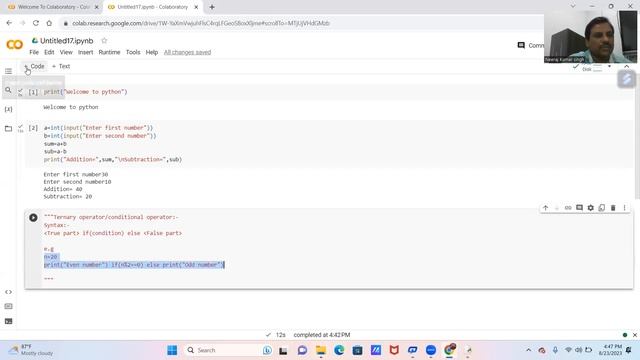Close the Untitled17.ipynb browser tab
The width and height of the screenshot is (640, 360).
coord(196,7)
